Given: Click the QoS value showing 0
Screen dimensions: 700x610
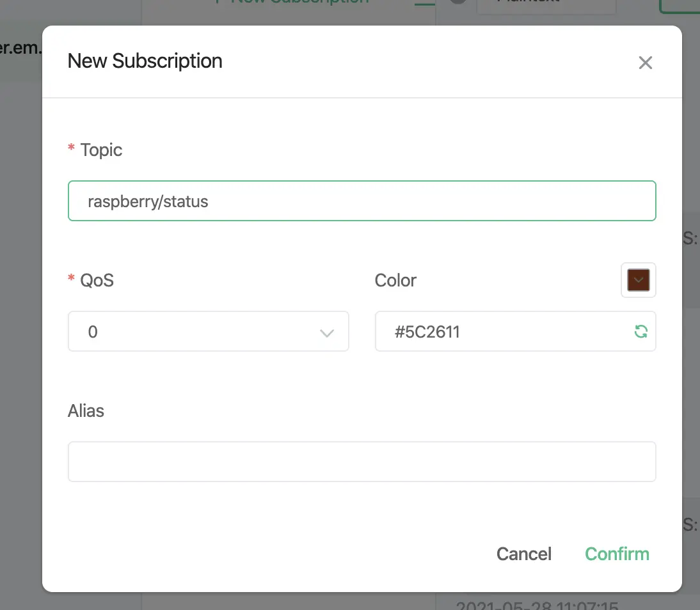Looking at the screenshot, I should pos(93,331).
